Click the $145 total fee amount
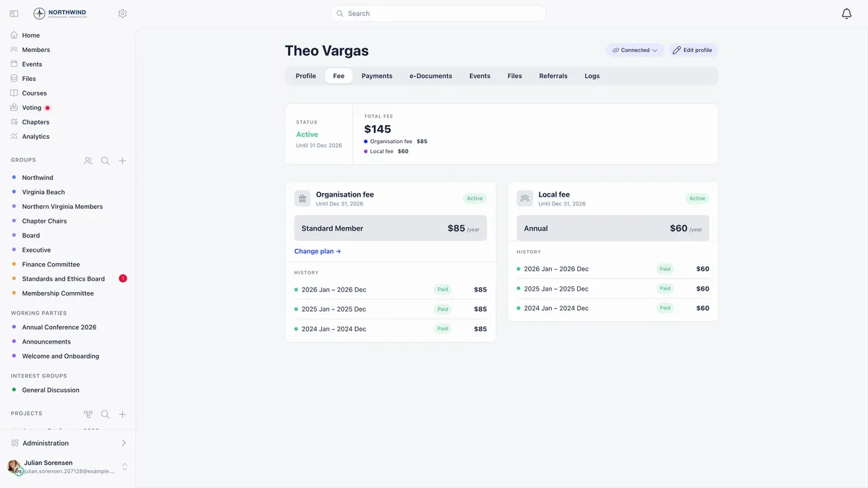 click(x=378, y=129)
